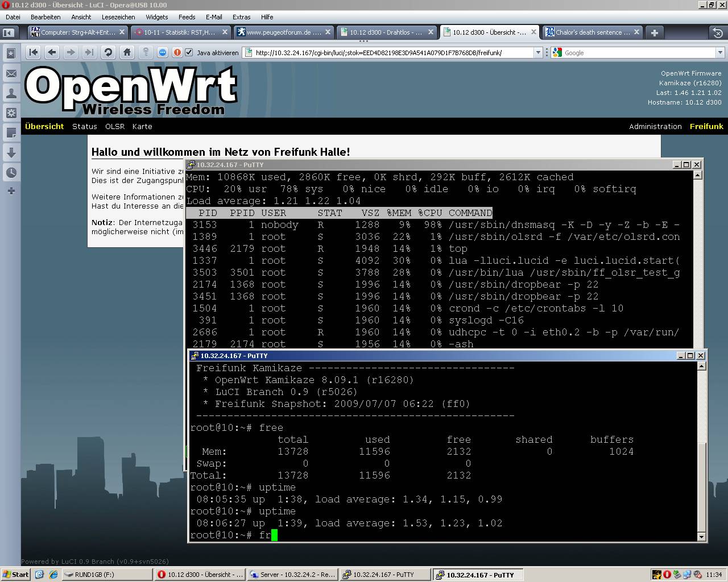Click the red exclamation toolbar icon
Screen dimensions: 728x582
point(177,52)
